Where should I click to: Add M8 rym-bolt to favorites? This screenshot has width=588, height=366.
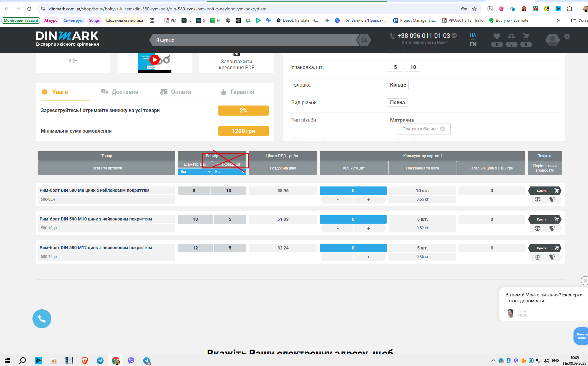tap(552, 199)
